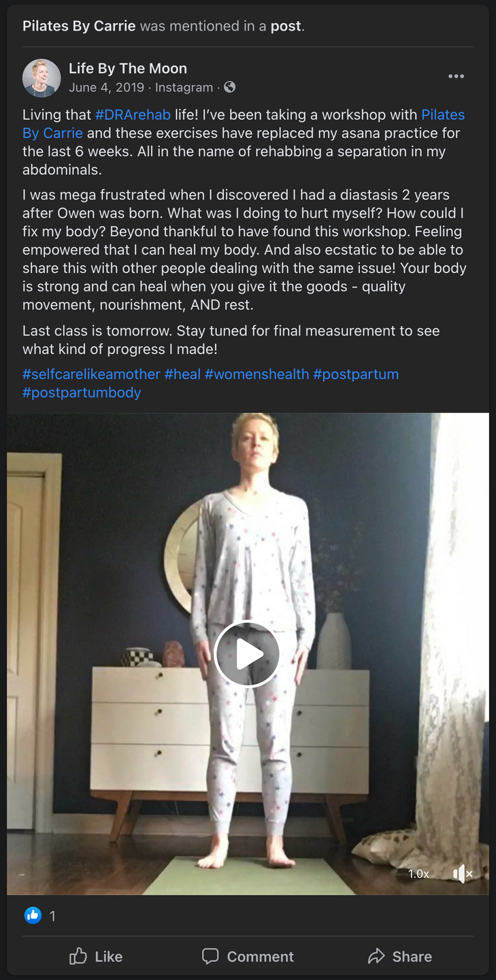Play the video with center play button
The image size is (496, 980).
pyautogui.click(x=248, y=654)
